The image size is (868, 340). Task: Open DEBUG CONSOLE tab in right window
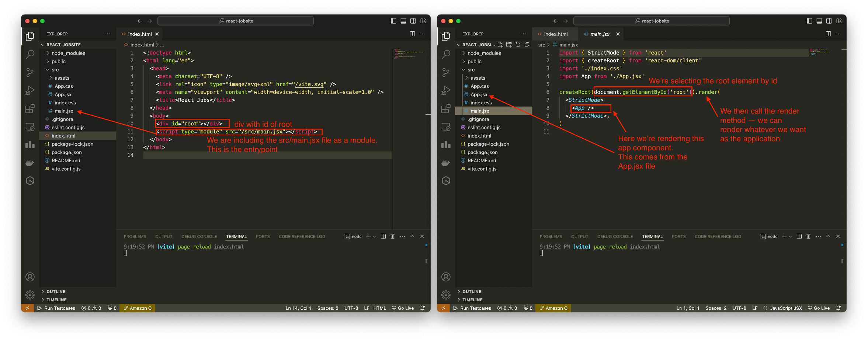(615, 236)
